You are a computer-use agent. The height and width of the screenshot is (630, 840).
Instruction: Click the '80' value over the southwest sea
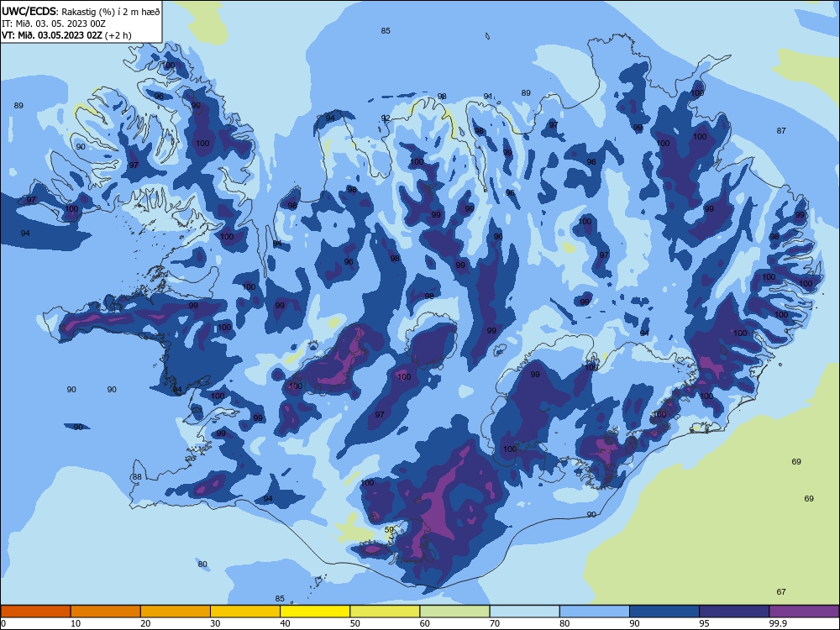click(202, 564)
